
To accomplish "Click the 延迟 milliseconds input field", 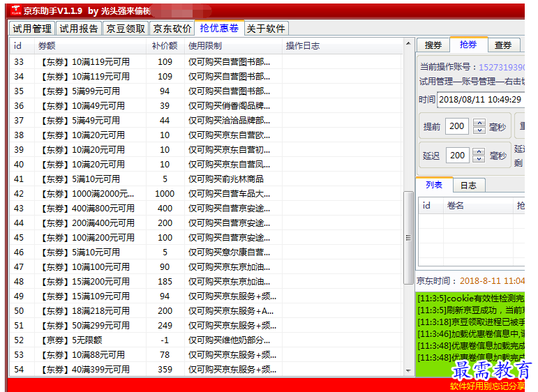I will pyautogui.click(x=457, y=156).
